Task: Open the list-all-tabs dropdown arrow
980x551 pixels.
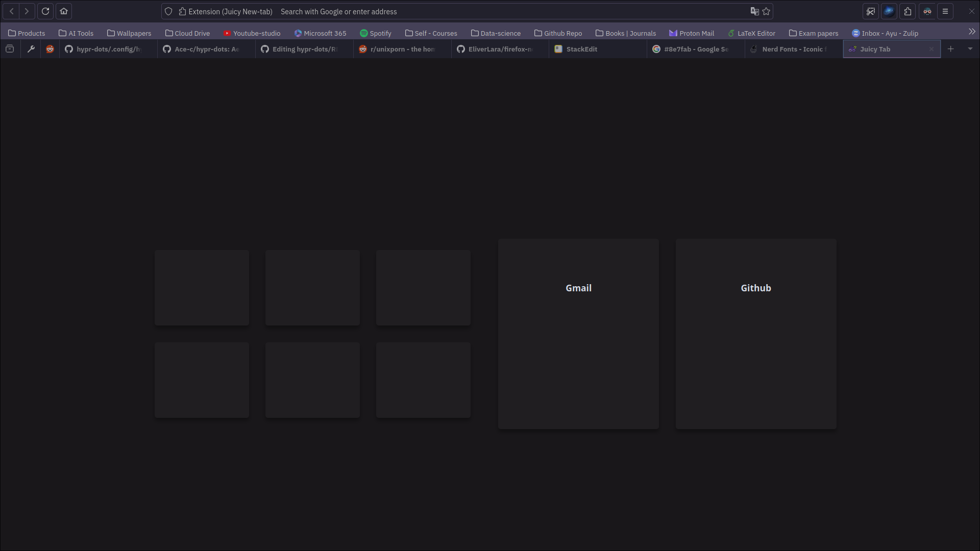Action: coord(969,49)
